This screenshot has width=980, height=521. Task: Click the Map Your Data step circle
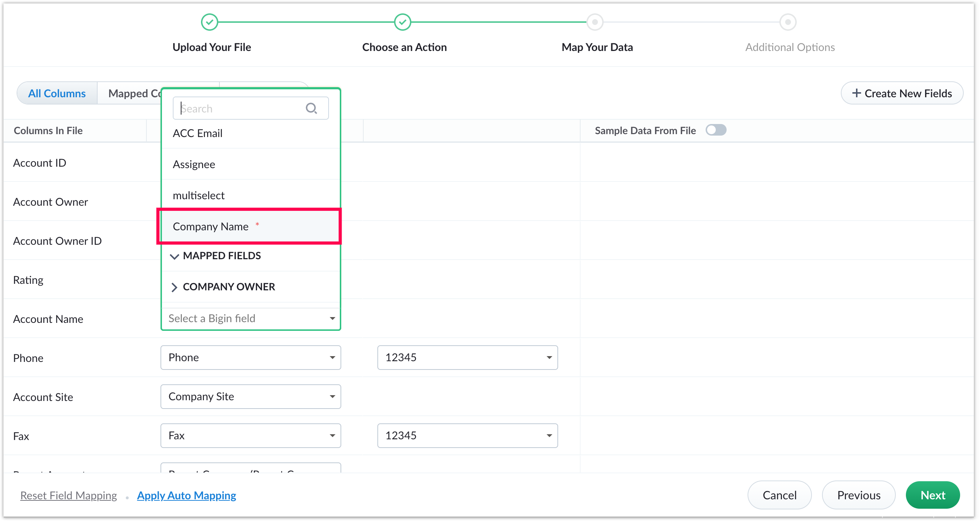coord(595,22)
